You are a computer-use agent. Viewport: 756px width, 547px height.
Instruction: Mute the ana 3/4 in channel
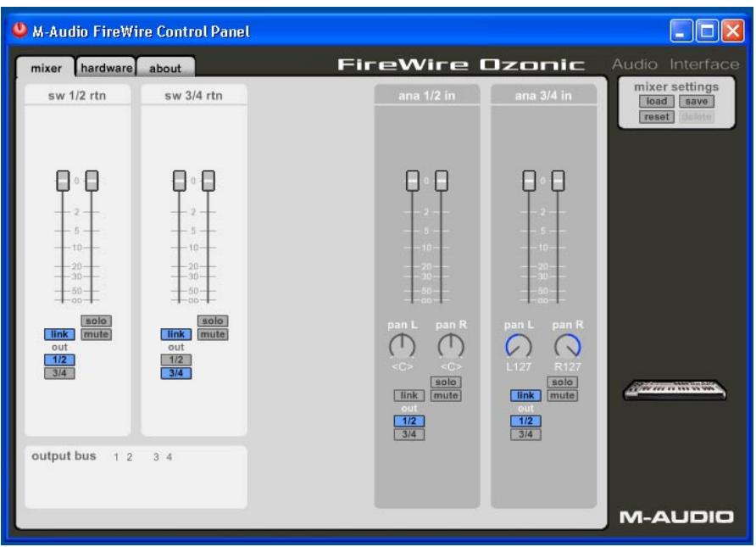562,395
